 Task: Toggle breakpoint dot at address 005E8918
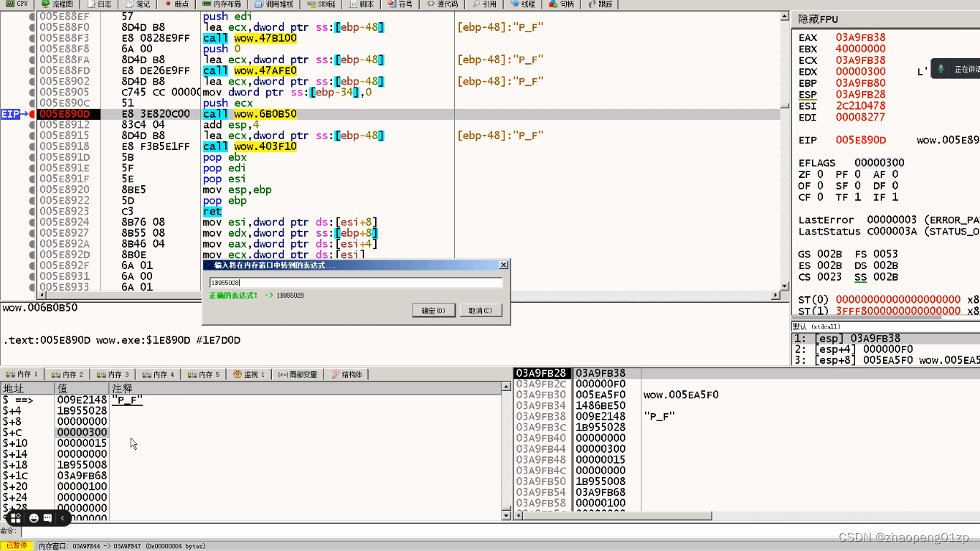[32, 146]
